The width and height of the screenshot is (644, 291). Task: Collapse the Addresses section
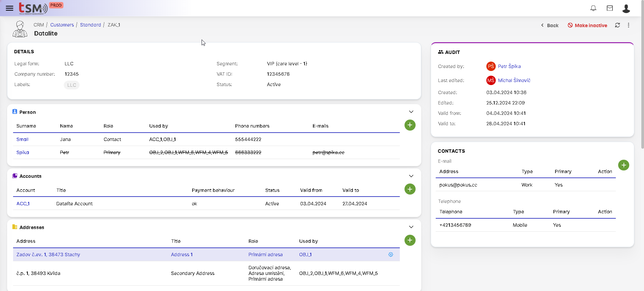tap(411, 227)
